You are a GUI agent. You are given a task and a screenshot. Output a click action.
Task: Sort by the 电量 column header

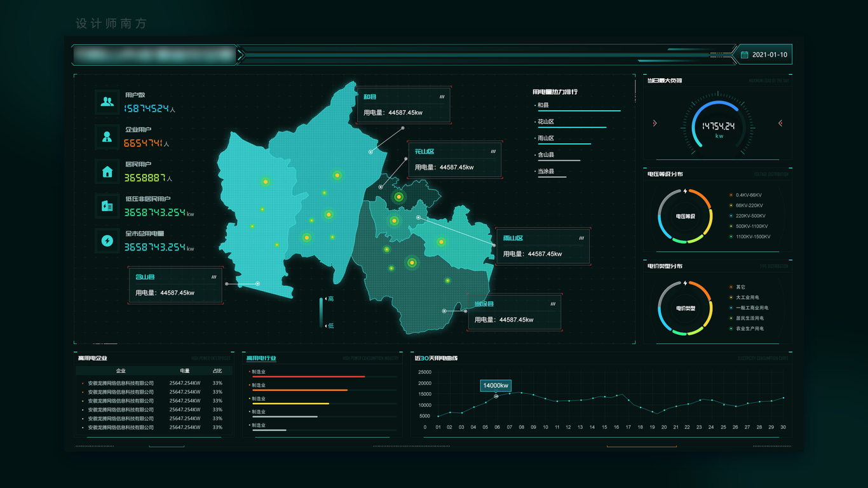click(185, 371)
